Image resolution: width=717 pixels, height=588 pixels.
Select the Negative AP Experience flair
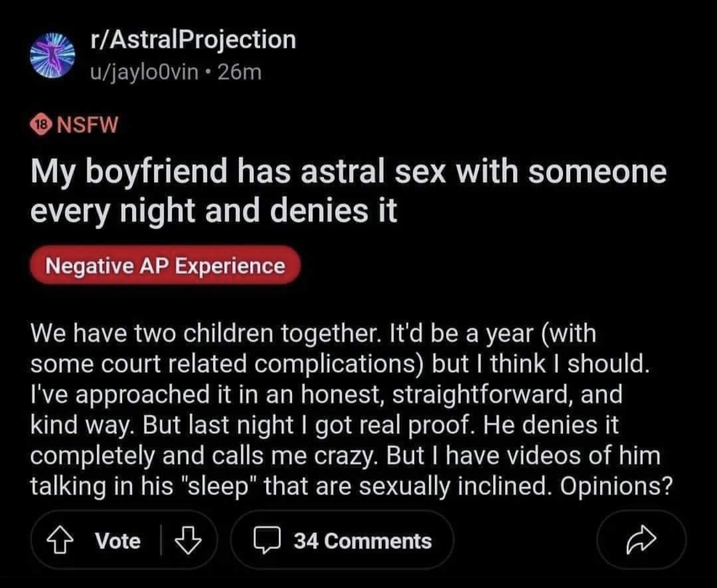pyautogui.click(x=165, y=265)
